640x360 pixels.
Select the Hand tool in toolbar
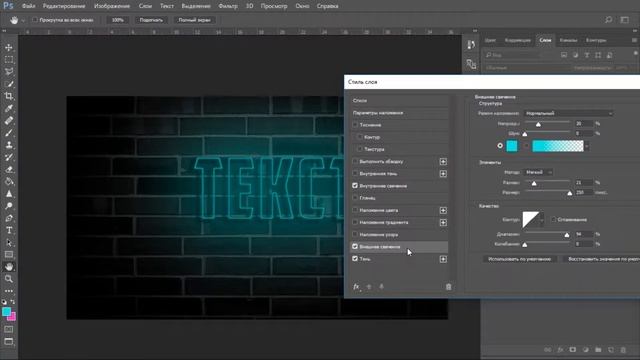click(x=9, y=267)
